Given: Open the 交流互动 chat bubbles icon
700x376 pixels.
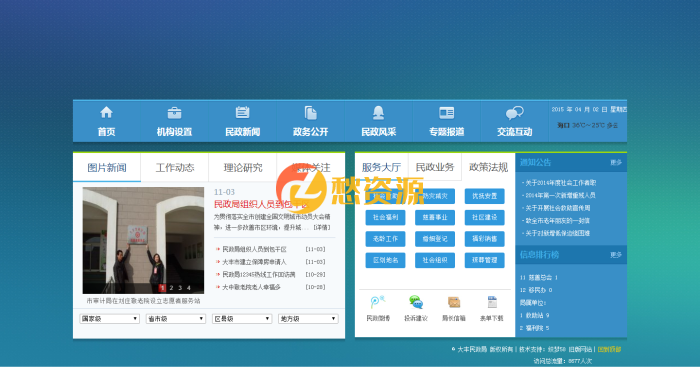Looking at the screenshot, I should 514,113.
